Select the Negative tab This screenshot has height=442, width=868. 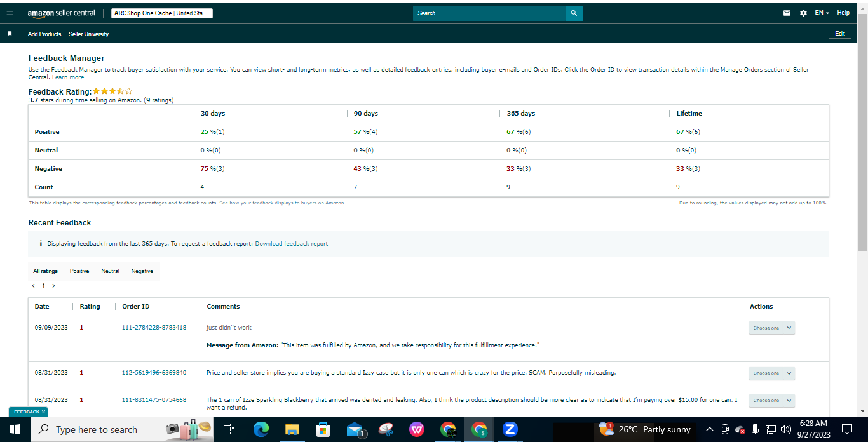pyautogui.click(x=142, y=271)
